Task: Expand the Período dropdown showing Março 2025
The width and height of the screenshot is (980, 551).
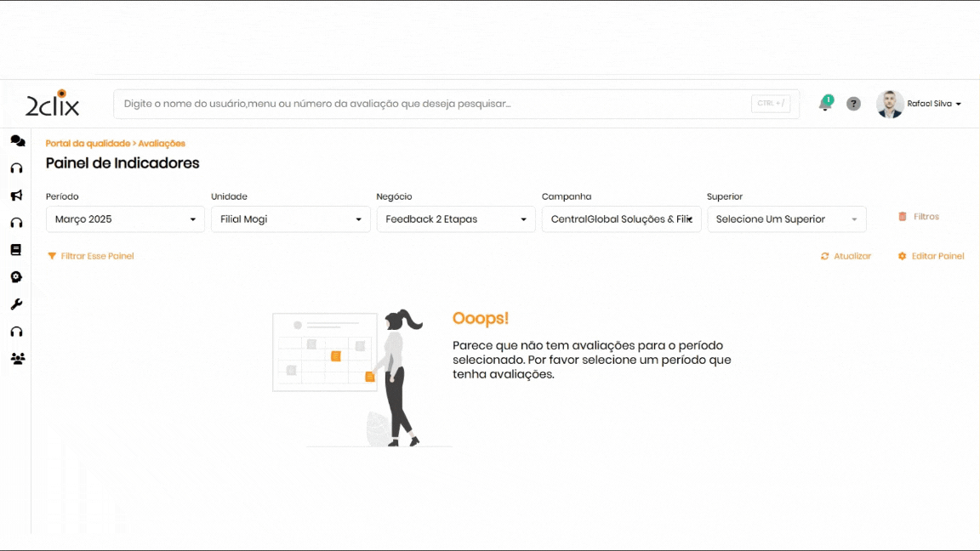Action: point(125,219)
